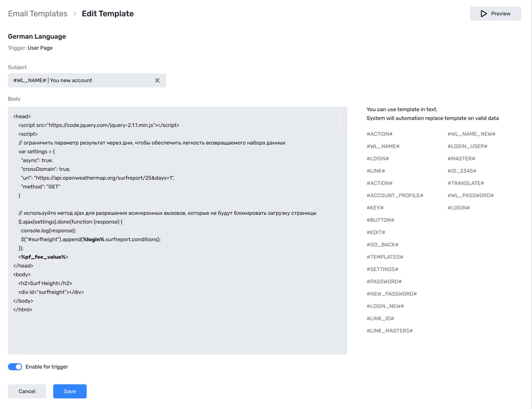Viewport: 532px width, 409px height.
Task: Select the #NEW_PASSWORD# template placeholder
Action: (x=391, y=293)
